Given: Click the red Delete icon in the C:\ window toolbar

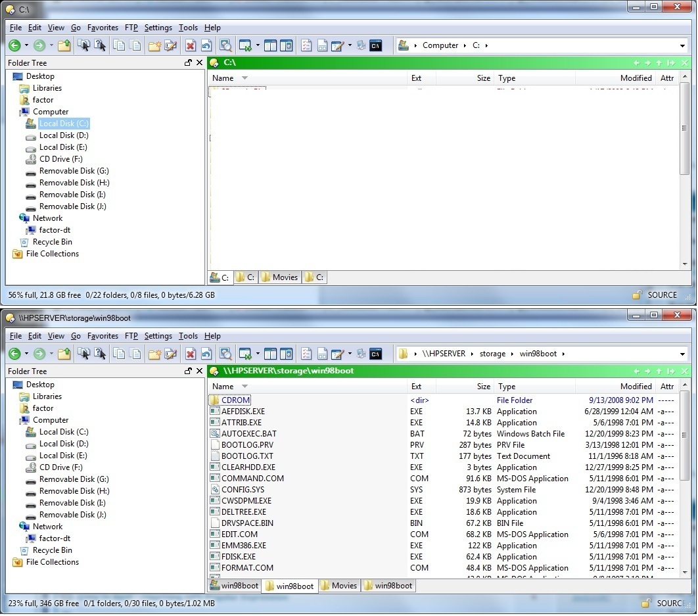Looking at the screenshot, I should (190, 46).
